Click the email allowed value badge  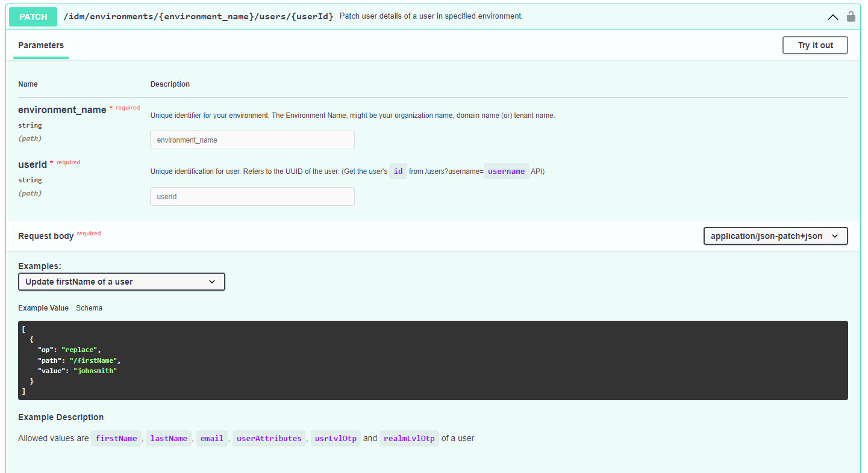[x=212, y=438]
